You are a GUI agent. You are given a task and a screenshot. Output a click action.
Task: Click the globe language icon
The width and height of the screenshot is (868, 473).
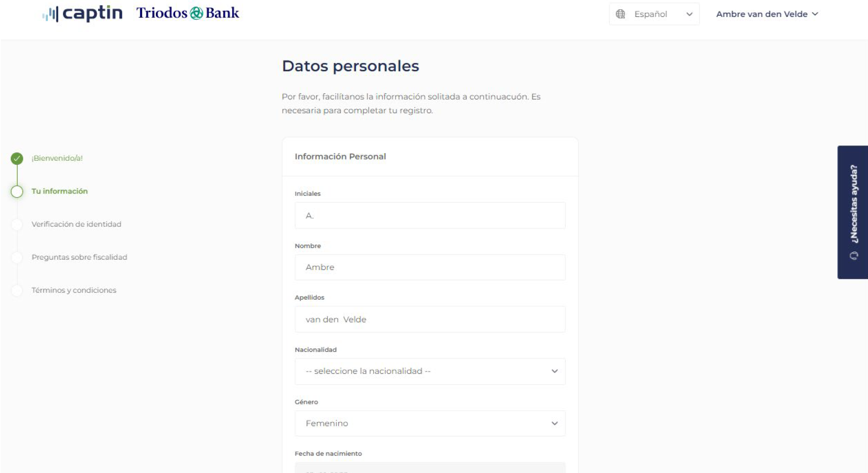pos(620,14)
